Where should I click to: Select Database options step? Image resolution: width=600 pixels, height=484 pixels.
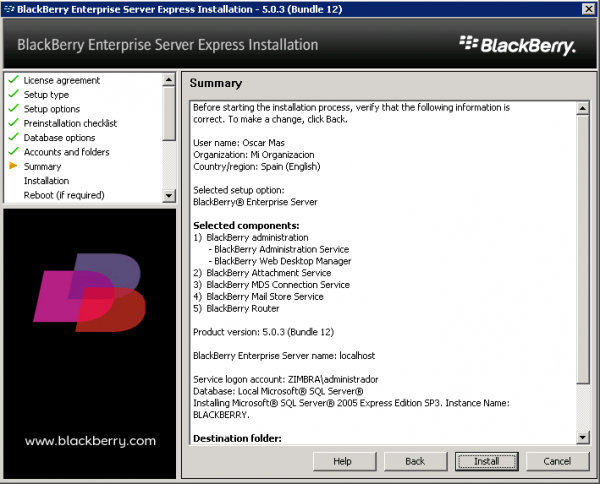(x=59, y=138)
